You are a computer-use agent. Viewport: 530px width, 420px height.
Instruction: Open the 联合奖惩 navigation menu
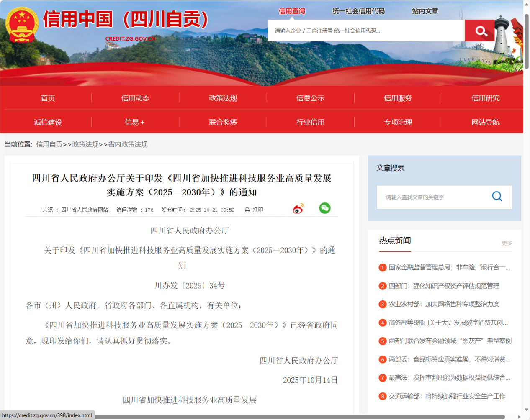(223, 122)
